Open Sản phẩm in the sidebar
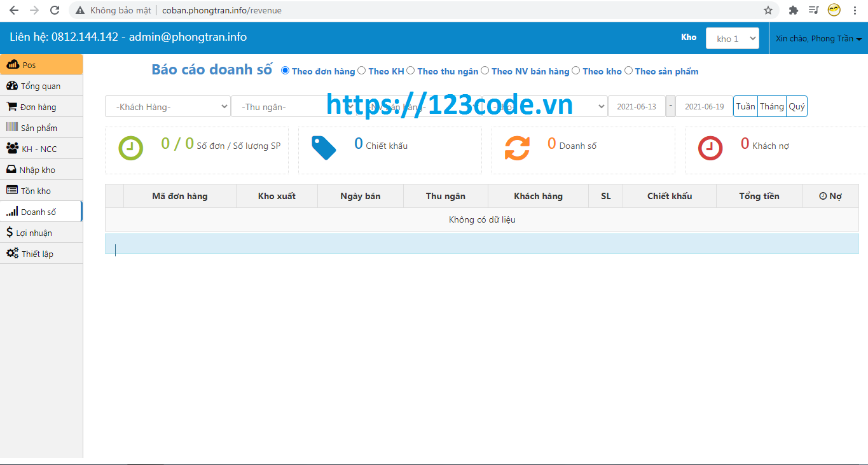 click(41, 128)
